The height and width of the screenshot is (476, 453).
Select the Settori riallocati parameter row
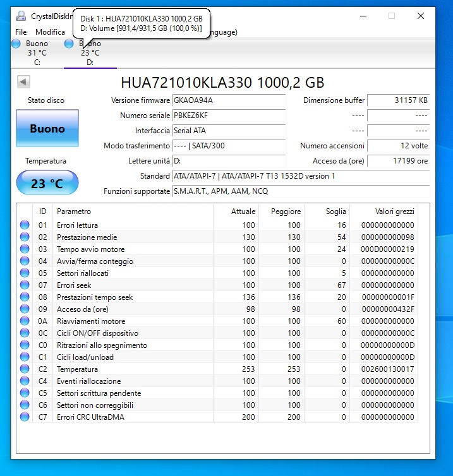click(217, 273)
